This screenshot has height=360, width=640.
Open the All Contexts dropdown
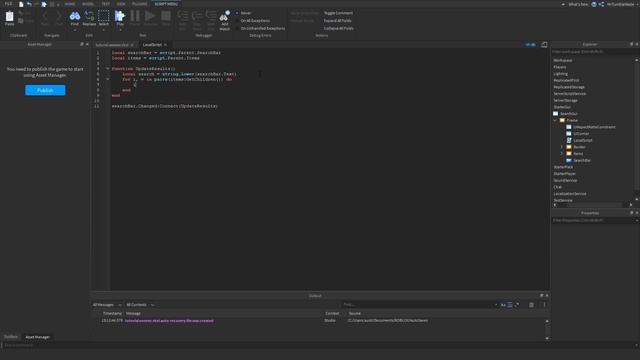click(x=140, y=305)
